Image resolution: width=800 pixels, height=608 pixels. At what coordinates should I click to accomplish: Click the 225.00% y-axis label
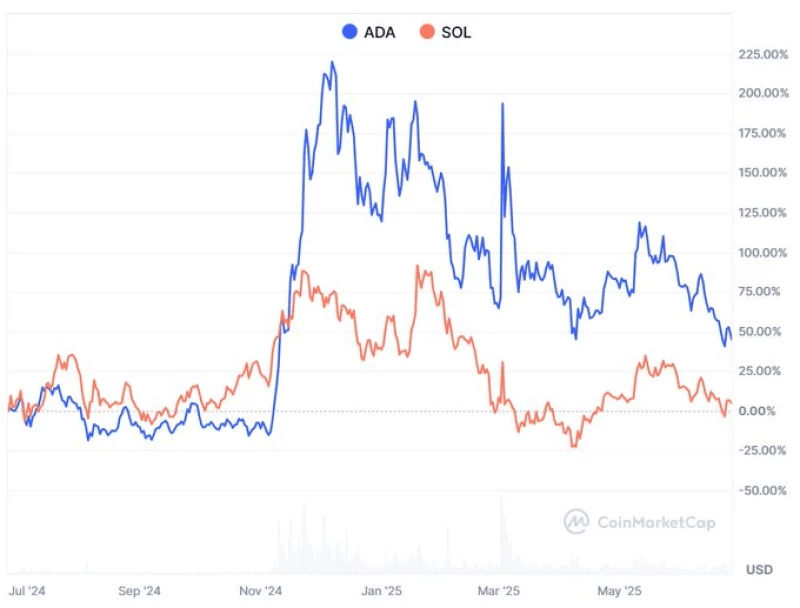tap(762, 54)
